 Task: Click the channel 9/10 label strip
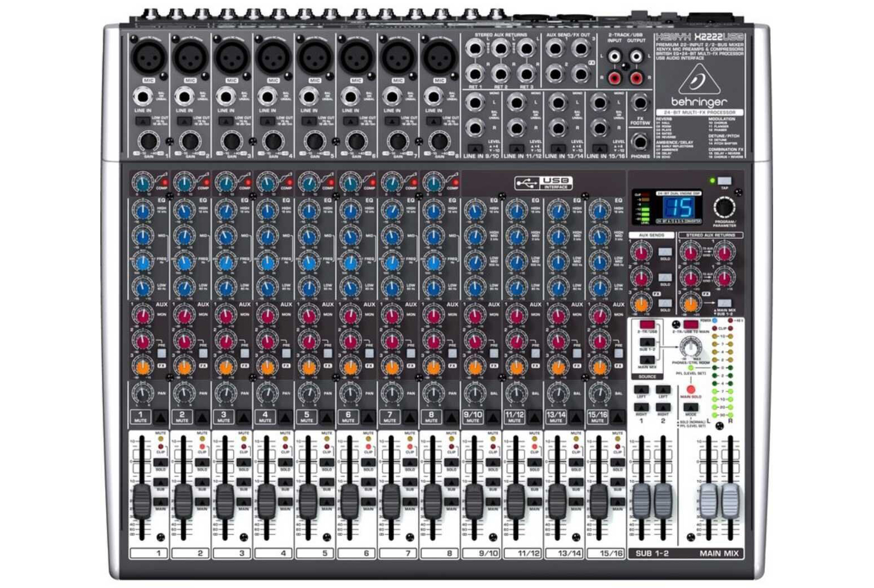[x=481, y=553]
